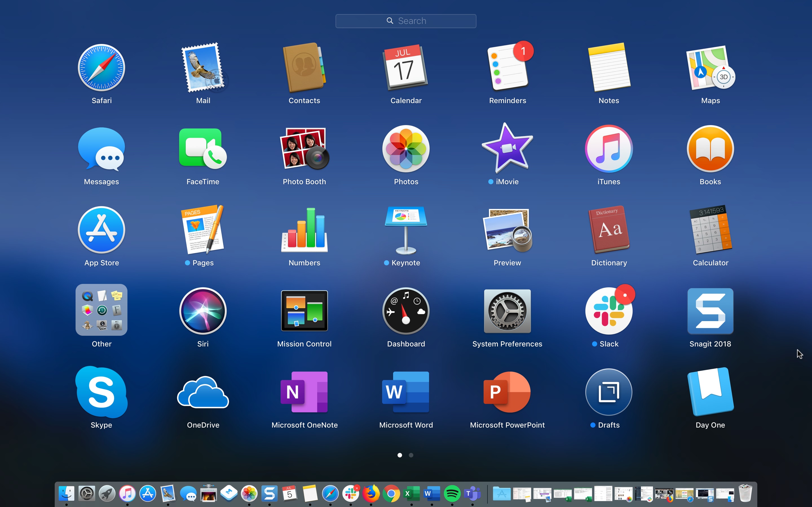The image size is (812, 507).
Task: Open Slack with the red notification badge
Action: tap(609, 312)
